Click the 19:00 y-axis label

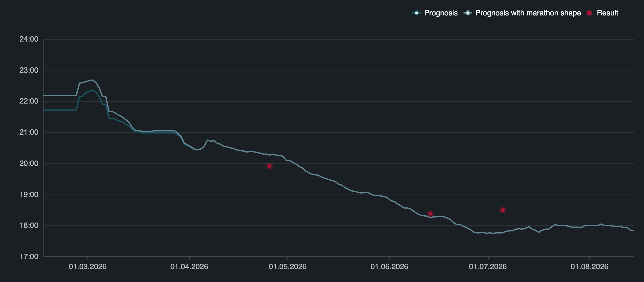coord(29,195)
